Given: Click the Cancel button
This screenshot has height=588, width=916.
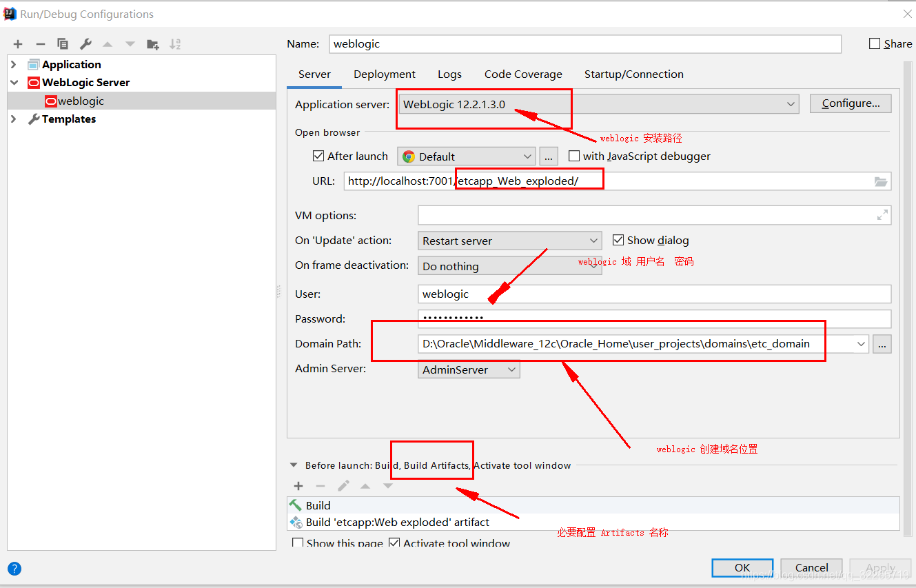Looking at the screenshot, I should (812, 568).
